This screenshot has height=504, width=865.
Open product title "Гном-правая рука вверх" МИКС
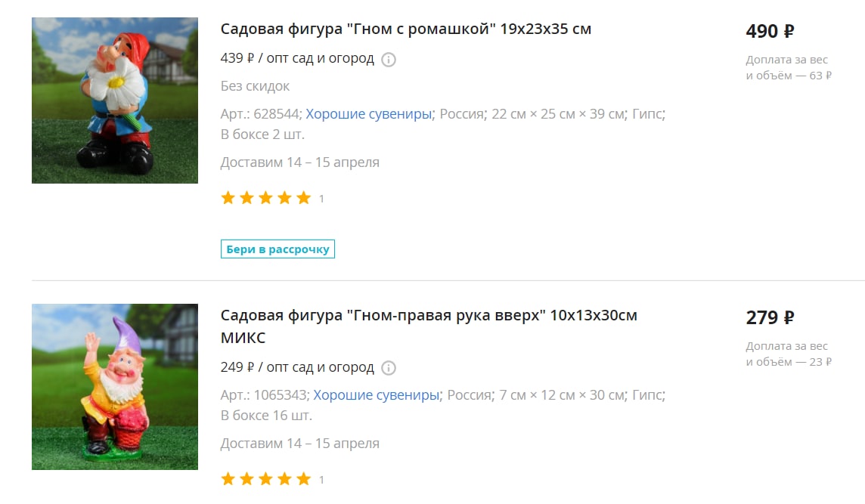pos(429,326)
